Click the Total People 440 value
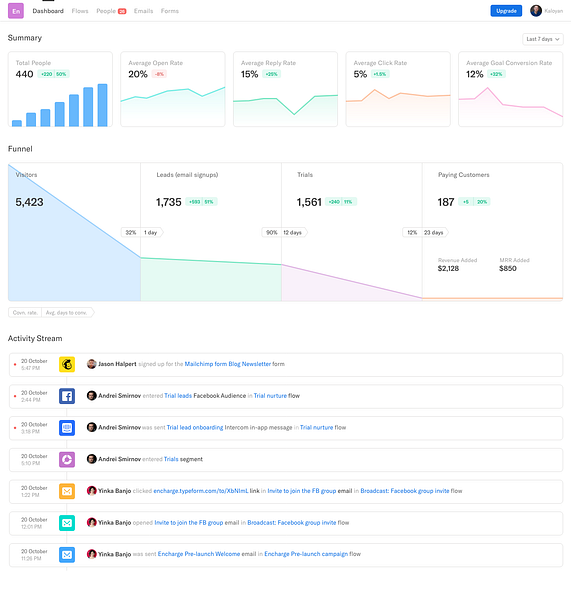 click(x=24, y=74)
